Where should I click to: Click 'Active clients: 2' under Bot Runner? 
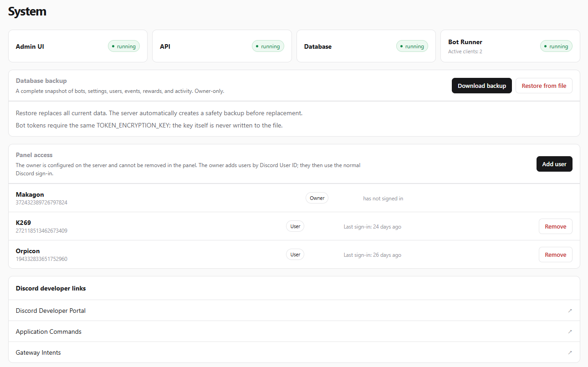tap(465, 51)
